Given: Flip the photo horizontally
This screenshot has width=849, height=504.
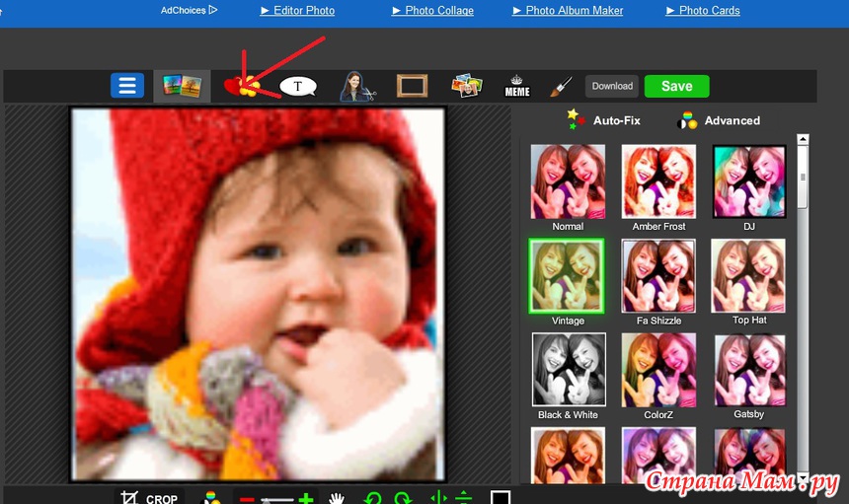Looking at the screenshot, I should pos(438,497).
